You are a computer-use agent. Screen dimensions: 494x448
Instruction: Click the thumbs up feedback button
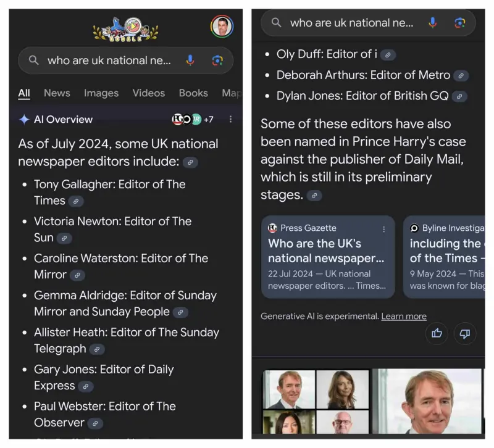(437, 333)
